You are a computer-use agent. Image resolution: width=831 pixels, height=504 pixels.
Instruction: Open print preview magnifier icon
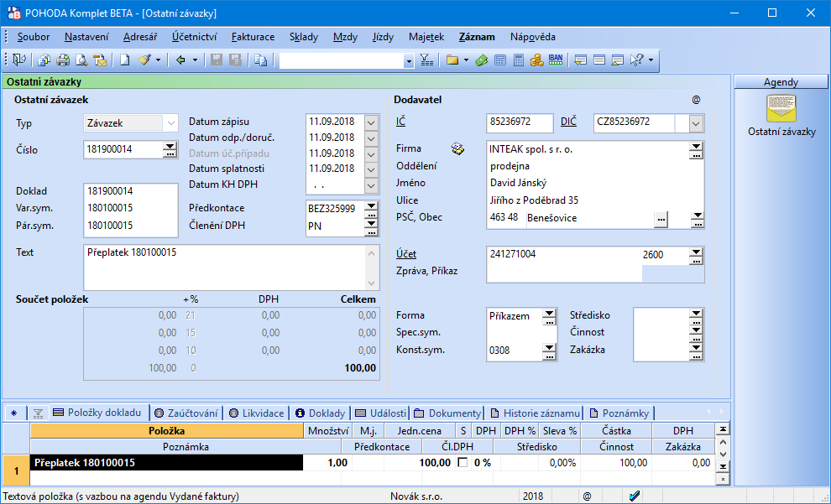point(81,60)
